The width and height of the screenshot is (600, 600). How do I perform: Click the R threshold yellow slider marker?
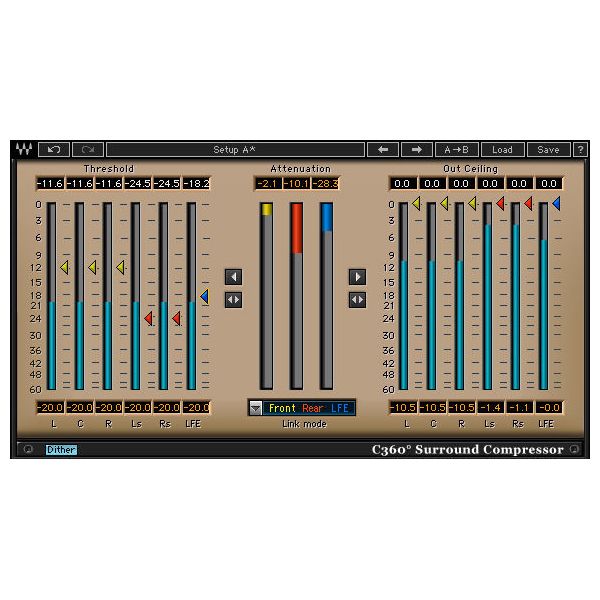click(x=121, y=267)
